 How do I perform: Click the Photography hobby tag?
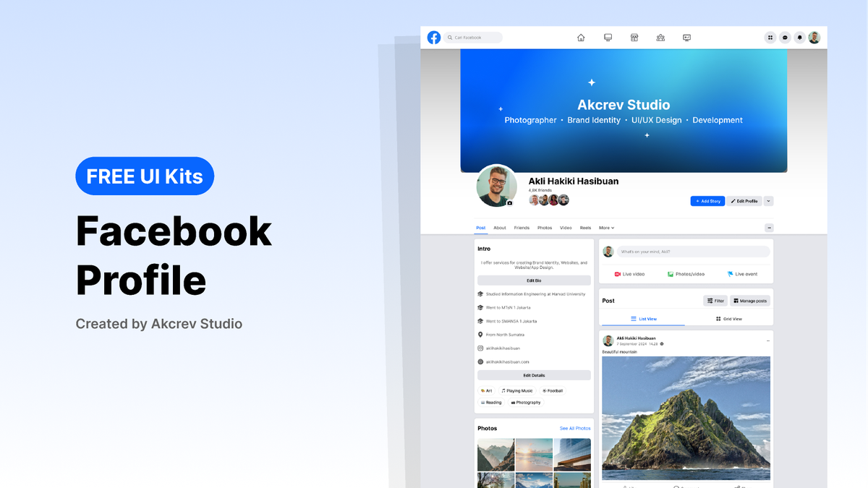pyautogui.click(x=526, y=403)
